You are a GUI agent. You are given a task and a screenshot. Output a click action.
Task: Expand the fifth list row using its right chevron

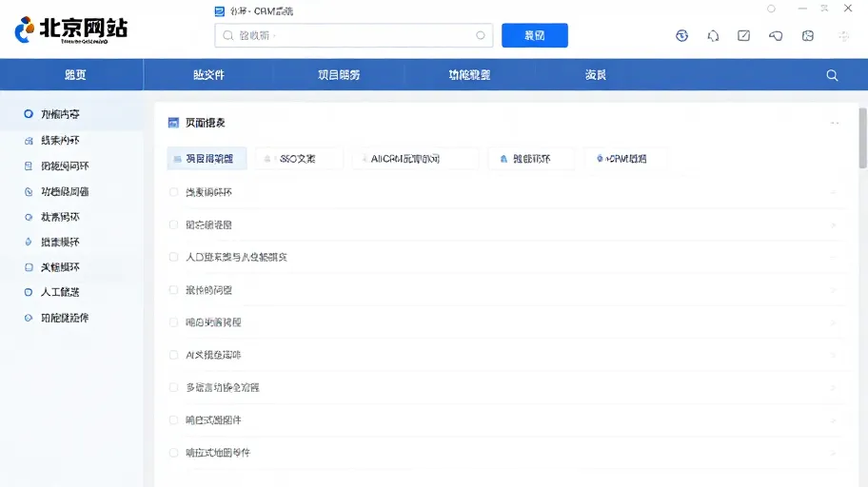coord(833,322)
